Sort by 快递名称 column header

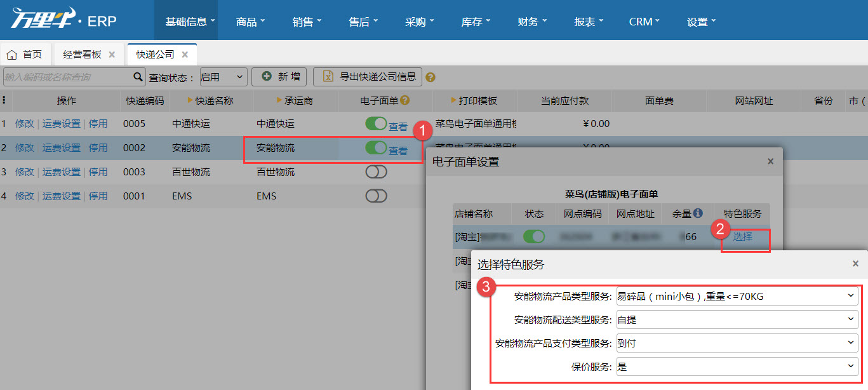click(211, 100)
